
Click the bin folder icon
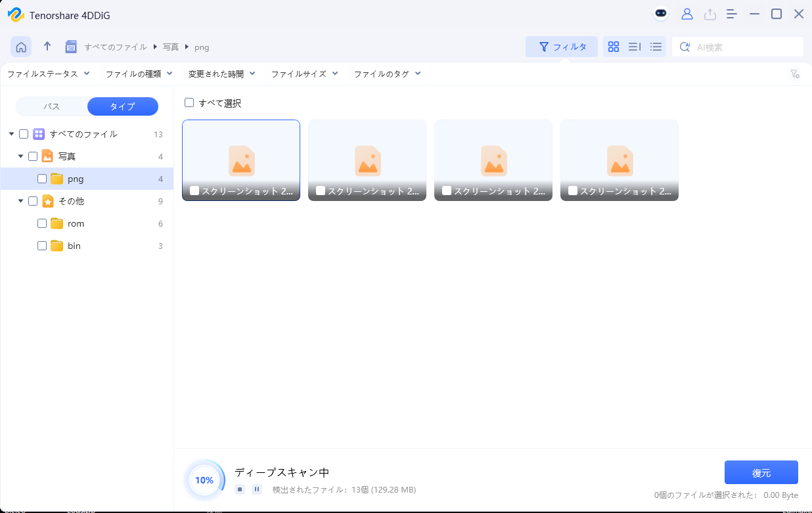tap(56, 246)
